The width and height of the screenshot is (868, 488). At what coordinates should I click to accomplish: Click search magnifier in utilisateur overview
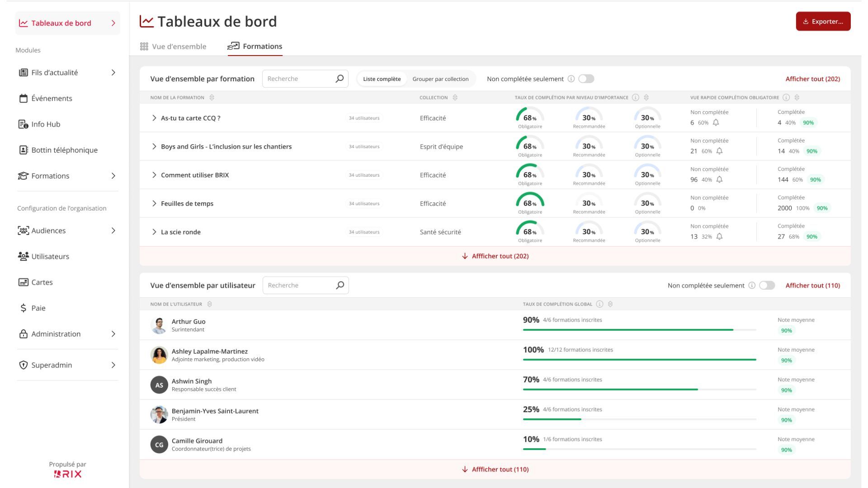[x=340, y=285]
